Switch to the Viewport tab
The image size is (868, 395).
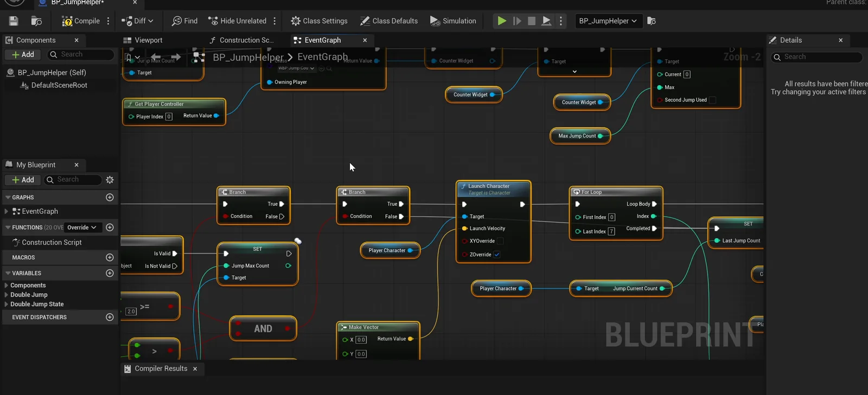tap(143, 40)
